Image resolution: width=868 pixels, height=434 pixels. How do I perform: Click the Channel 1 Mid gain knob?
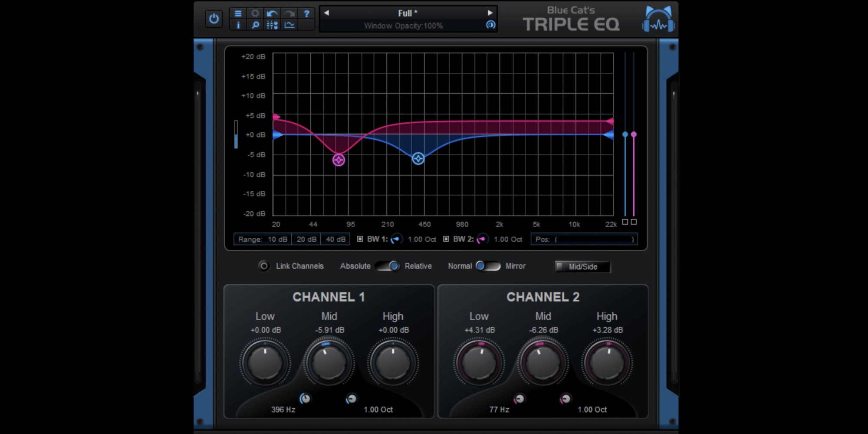(329, 363)
